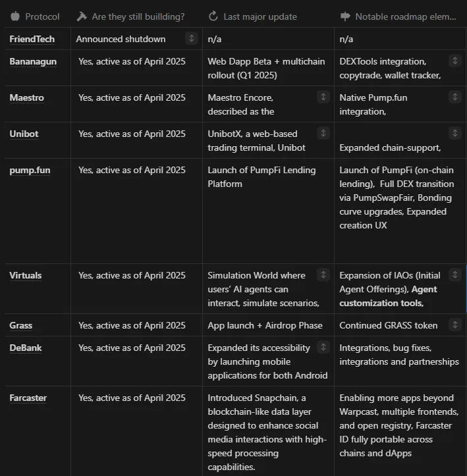
Task: Expand Virtuals Simulation World update cell
Action: [x=323, y=275]
